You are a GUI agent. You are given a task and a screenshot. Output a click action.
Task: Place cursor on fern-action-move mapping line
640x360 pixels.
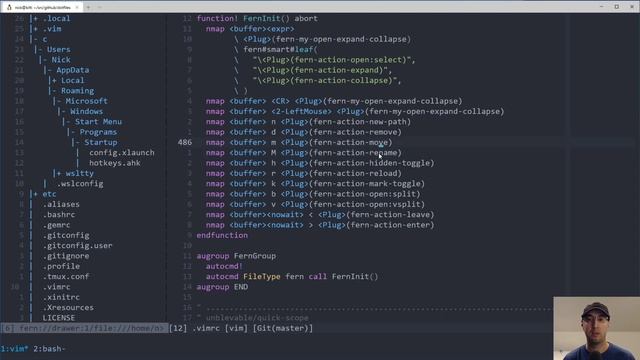299,142
